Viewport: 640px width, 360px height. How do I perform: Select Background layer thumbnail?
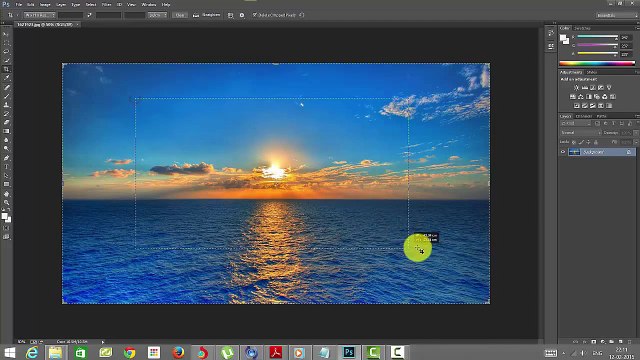(574, 152)
